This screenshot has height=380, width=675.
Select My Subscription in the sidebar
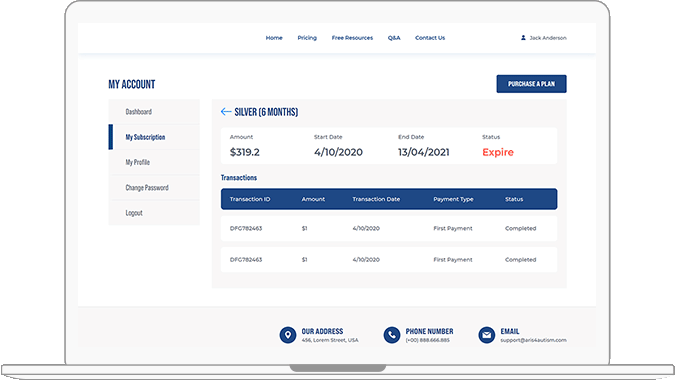[154, 137]
